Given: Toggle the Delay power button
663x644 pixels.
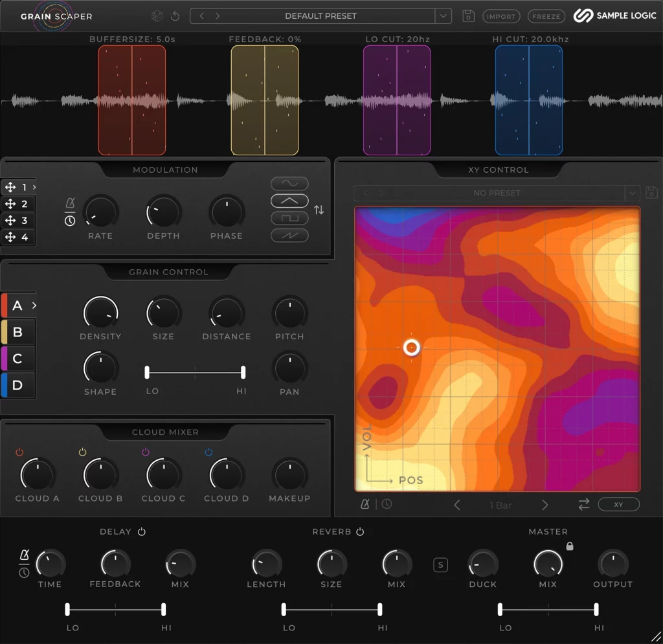Looking at the screenshot, I should pyautogui.click(x=142, y=532).
